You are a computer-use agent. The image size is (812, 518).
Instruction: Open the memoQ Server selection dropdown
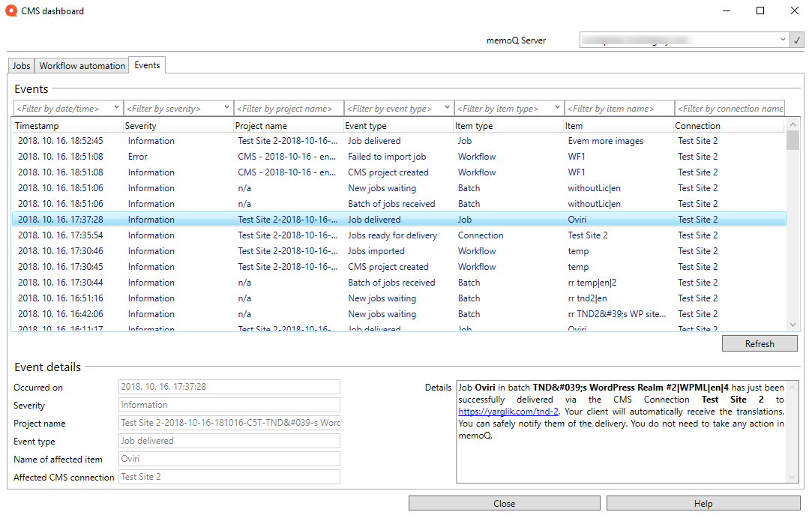pyautogui.click(x=783, y=40)
